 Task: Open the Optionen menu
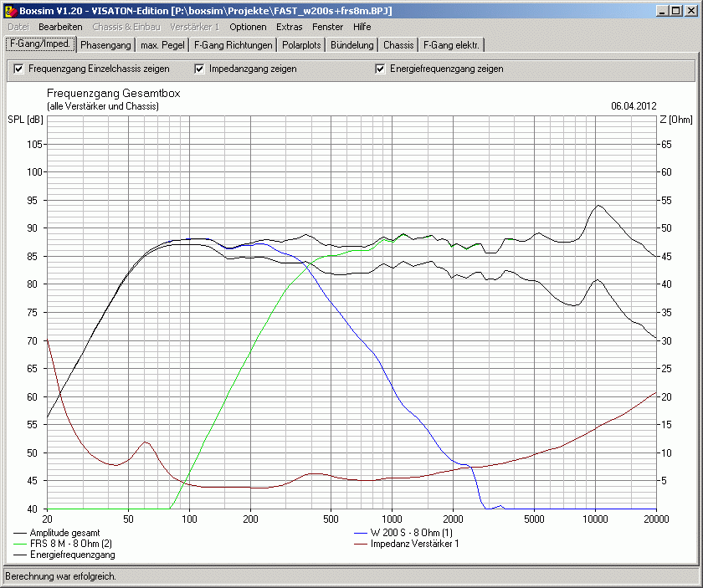point(248,27)
